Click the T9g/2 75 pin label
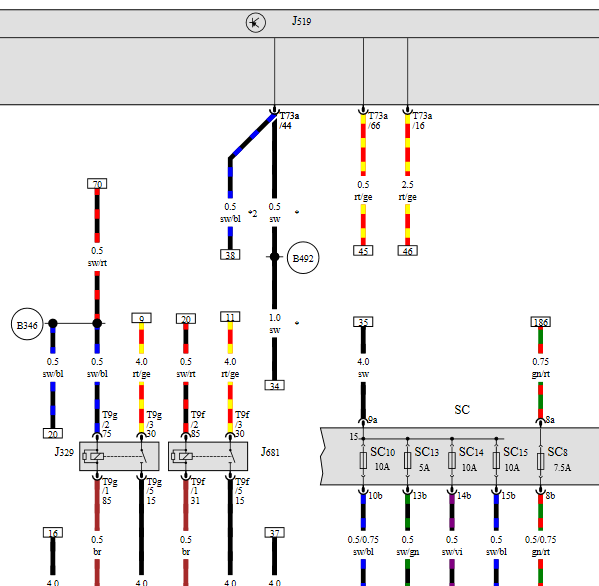This screenshot has height=586, width=599. pos(110,424)
